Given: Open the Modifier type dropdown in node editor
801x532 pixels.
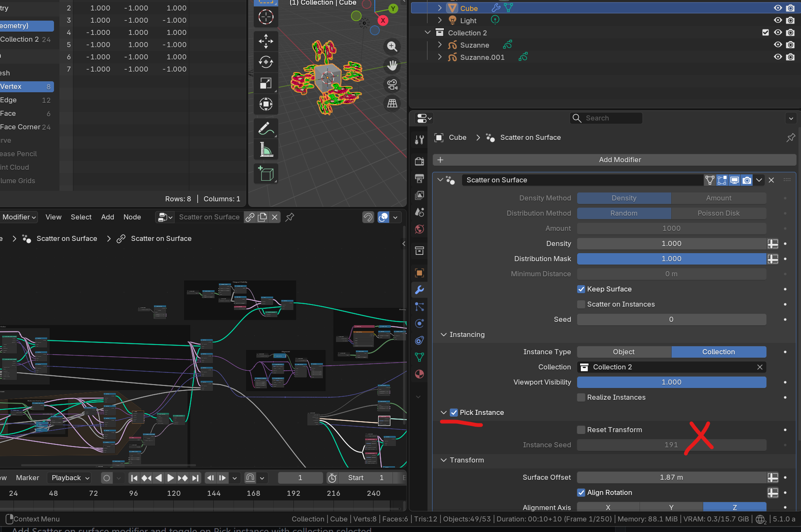Looking at the screenshot, I should tap(19, 217).
